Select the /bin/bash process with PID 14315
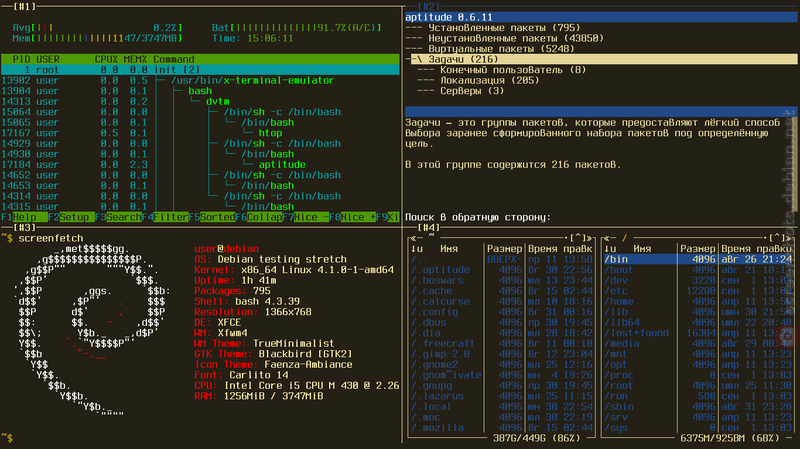Screen dimensions: 800x449 (200, 207)
